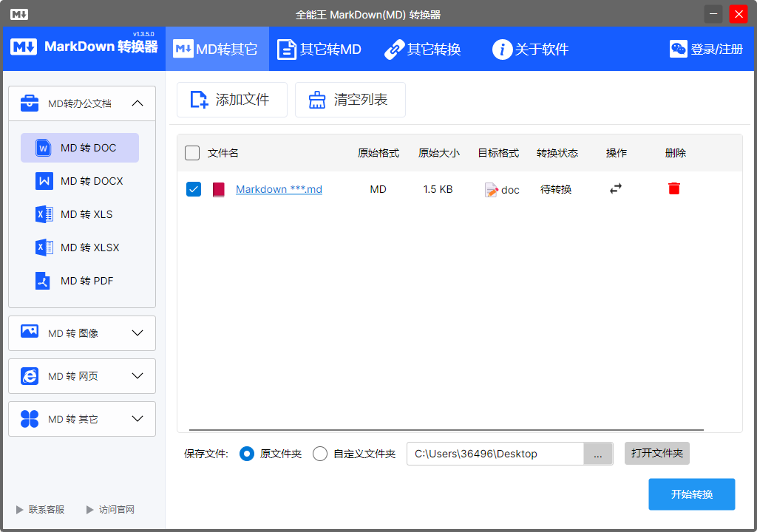Click the XLSX Excel icon in sidebar
Viewport: 757px width, 532px height.
click(44, 248)
